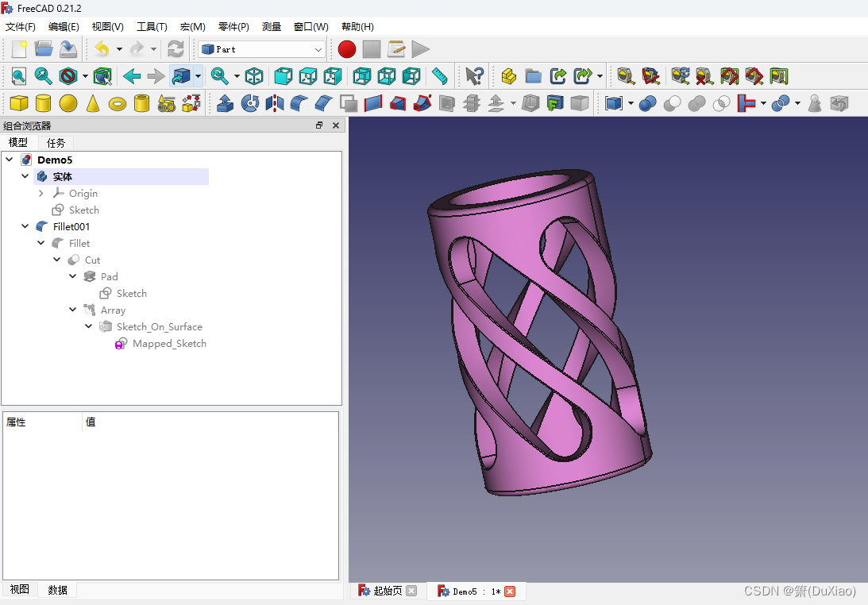
Task: Set the isometric view
Action: pyautogui.click(x=254, y=76)
